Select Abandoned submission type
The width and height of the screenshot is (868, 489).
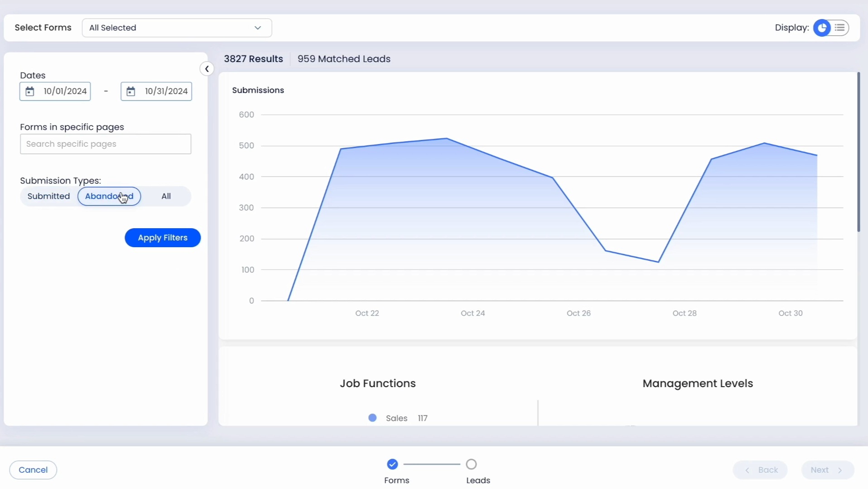tap(109, 196)
